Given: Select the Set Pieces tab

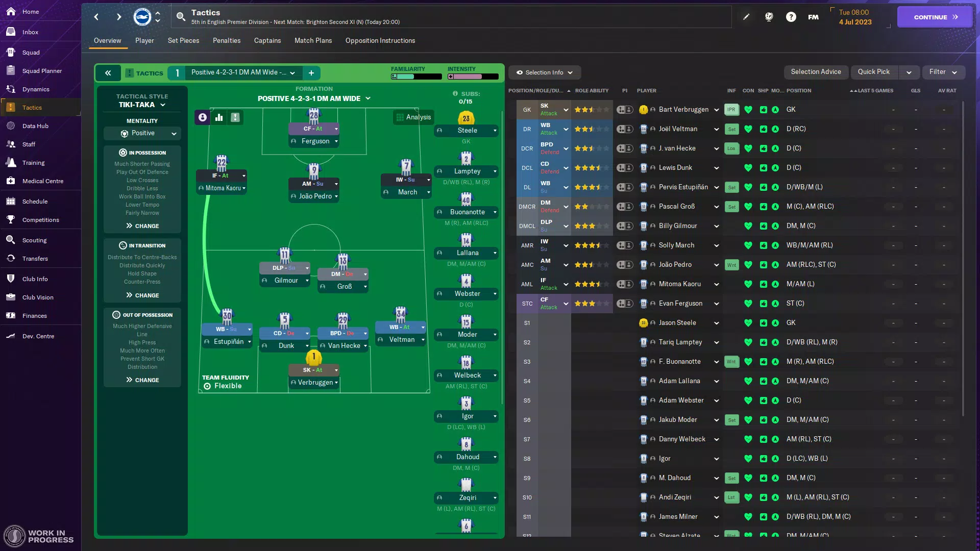Looking at the screenshot, I should tap(182, 41).
